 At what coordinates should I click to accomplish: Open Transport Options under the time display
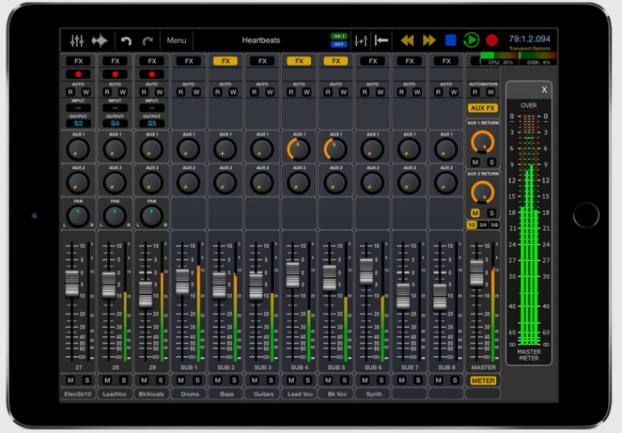[529, 48]
